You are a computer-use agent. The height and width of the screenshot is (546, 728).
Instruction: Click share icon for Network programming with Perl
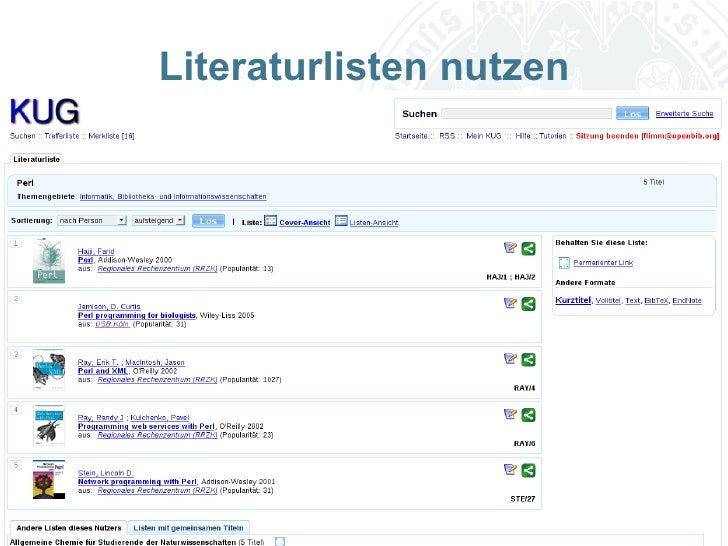[x=528, y=470]
